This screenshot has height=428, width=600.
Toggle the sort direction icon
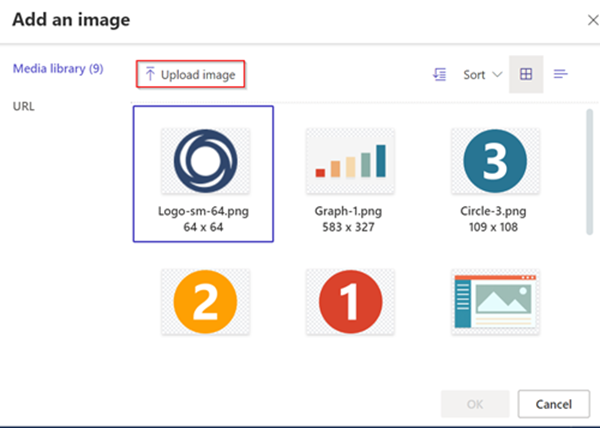[439, 74]
